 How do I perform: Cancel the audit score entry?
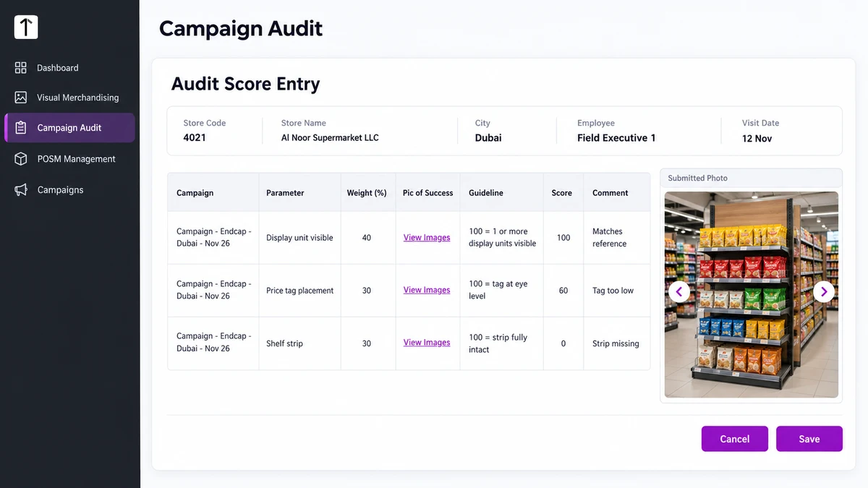(x=734, y=439)
